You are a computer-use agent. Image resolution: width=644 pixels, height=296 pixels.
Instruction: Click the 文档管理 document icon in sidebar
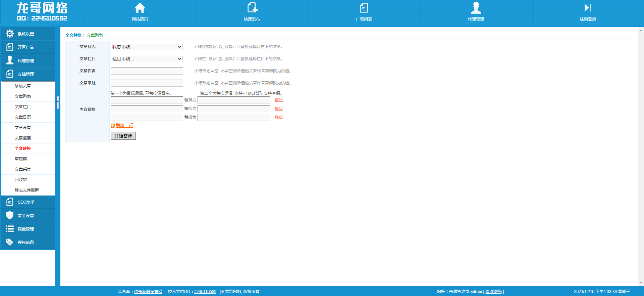tap(10, 74)
